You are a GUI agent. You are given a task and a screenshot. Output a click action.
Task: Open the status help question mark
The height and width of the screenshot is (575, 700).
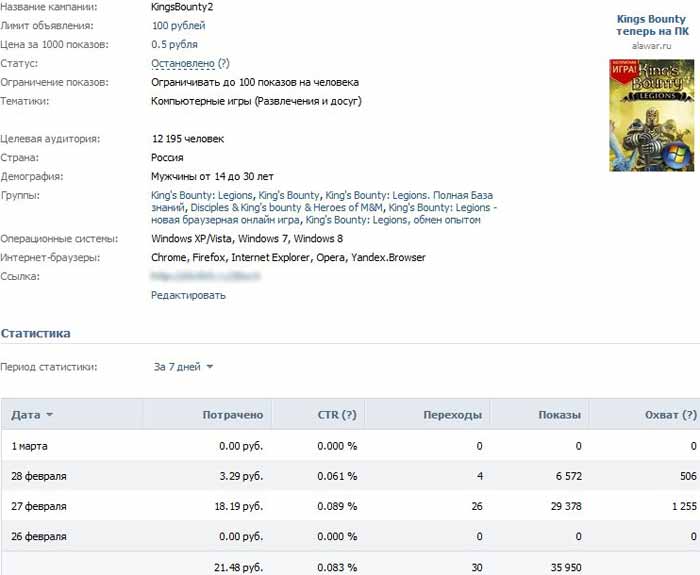[224, 63]
